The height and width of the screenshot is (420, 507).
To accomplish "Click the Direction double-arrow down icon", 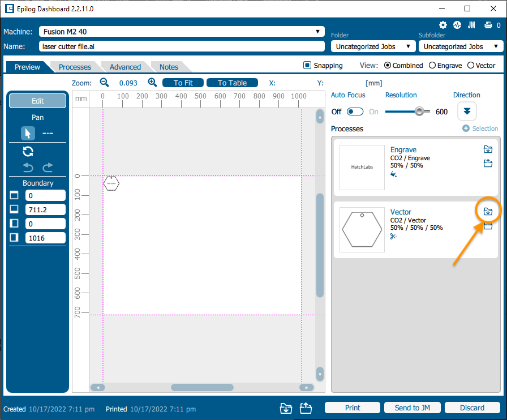I will click(x=467, y=111).
